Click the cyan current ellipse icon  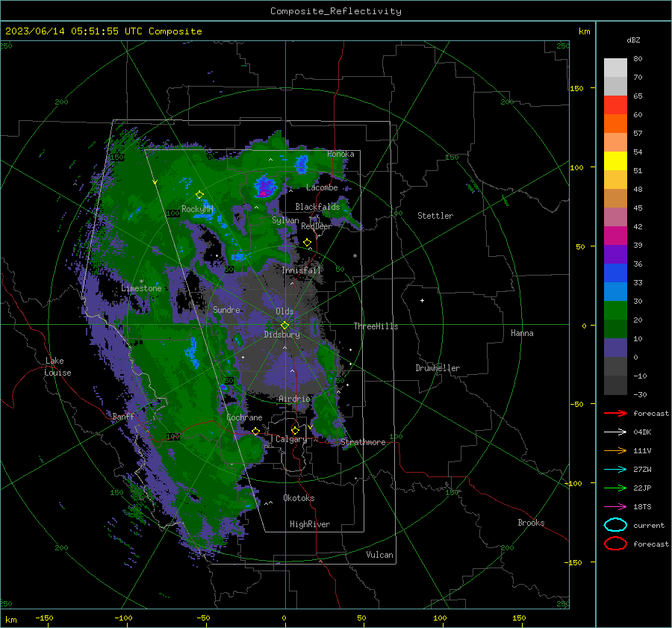point(615,525)
